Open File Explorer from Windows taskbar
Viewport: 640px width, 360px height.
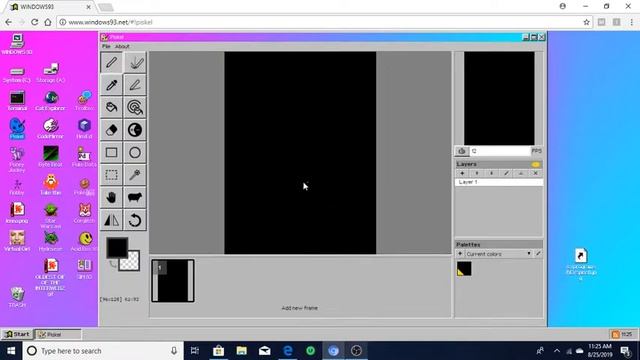[x=242, y=351]
